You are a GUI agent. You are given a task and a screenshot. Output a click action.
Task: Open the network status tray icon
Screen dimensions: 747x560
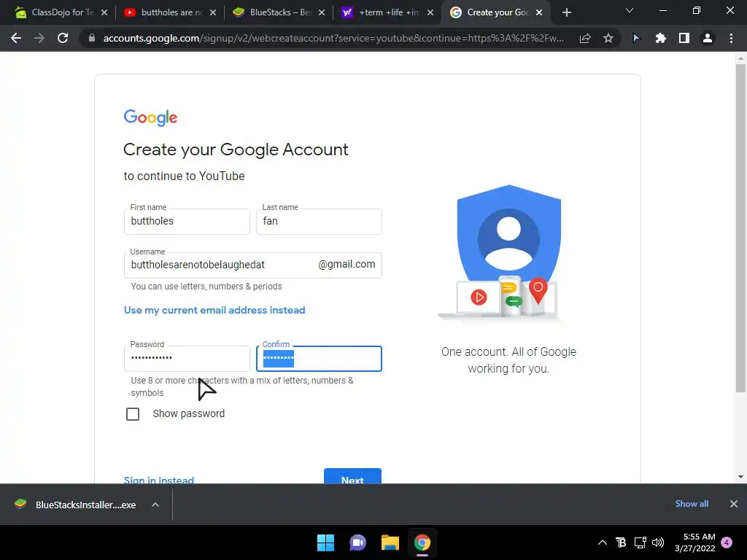640,542
